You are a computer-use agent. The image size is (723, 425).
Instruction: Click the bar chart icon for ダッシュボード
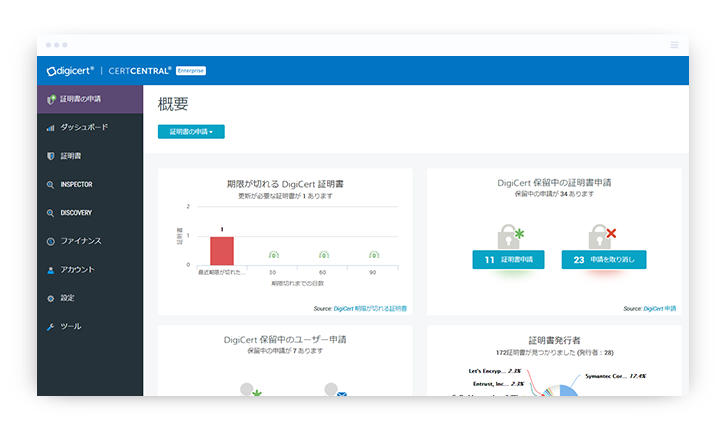[x=51, y=128]
